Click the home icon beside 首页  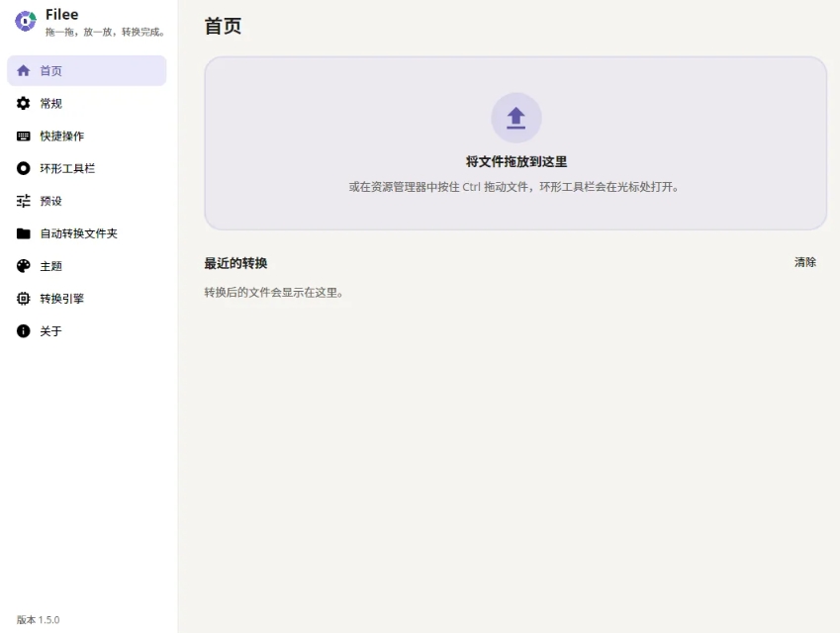(x=23, y=70)
